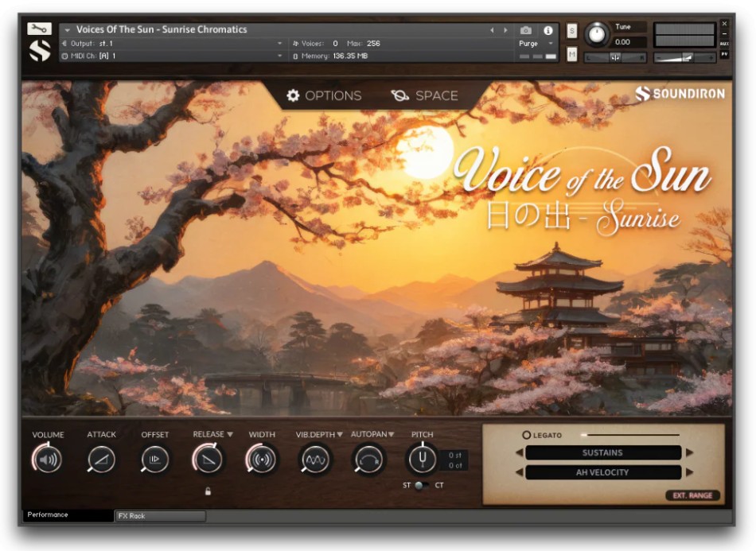Click the Legato speed slider

[630, 435]
